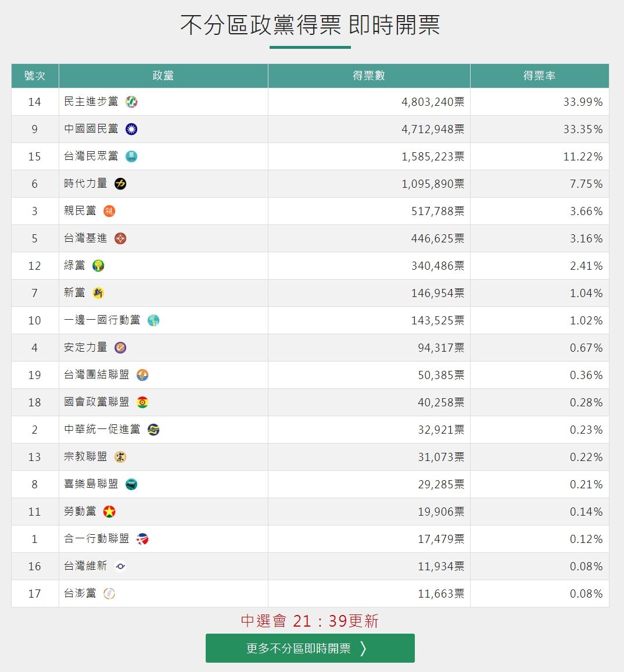Click the 勞動黨 red star logo

click(x=109, y=512)
